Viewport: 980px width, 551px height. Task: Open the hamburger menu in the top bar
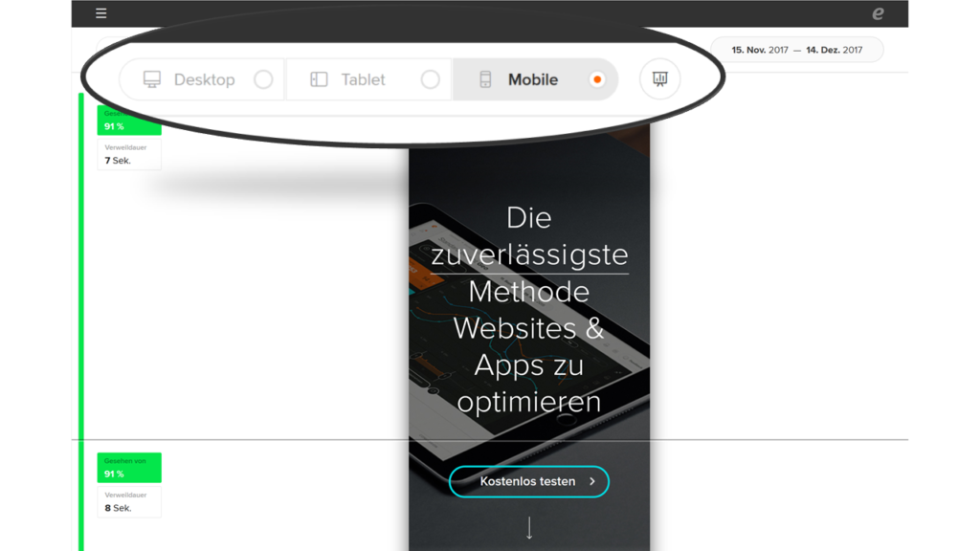[100, 13]
